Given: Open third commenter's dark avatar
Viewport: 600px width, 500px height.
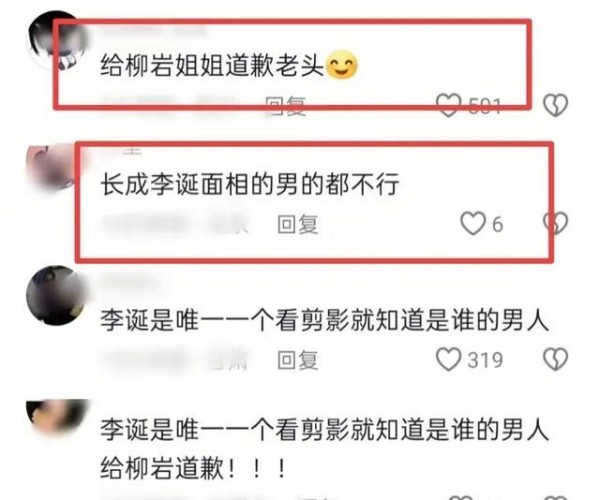Looking at the screenshot, I should point(57,295).
